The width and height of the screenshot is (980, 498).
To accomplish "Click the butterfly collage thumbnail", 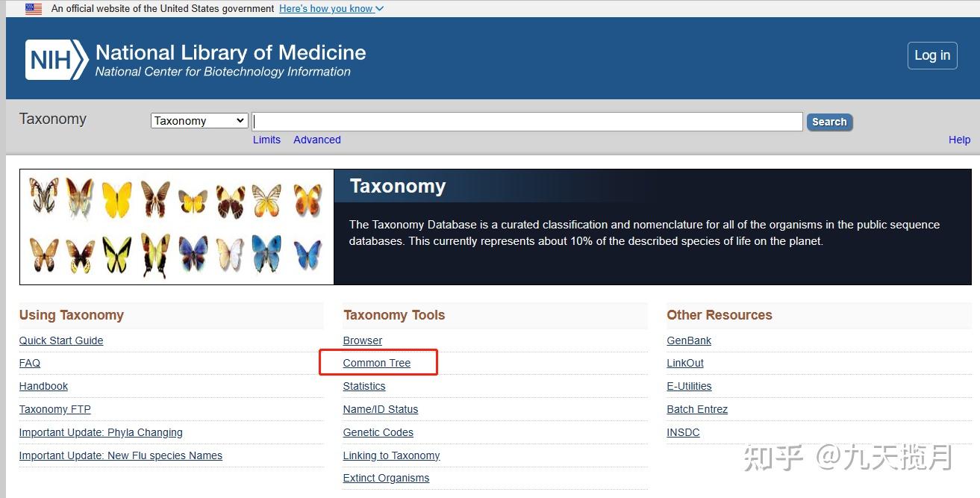I will (177, 226).
